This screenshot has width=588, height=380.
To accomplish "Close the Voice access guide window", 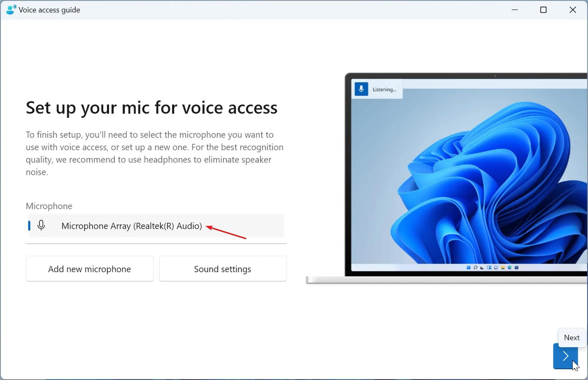I will [572, 10].
